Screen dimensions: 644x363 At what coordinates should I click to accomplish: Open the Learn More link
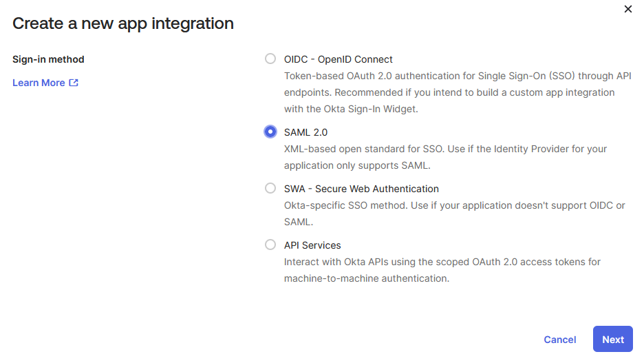39,83
